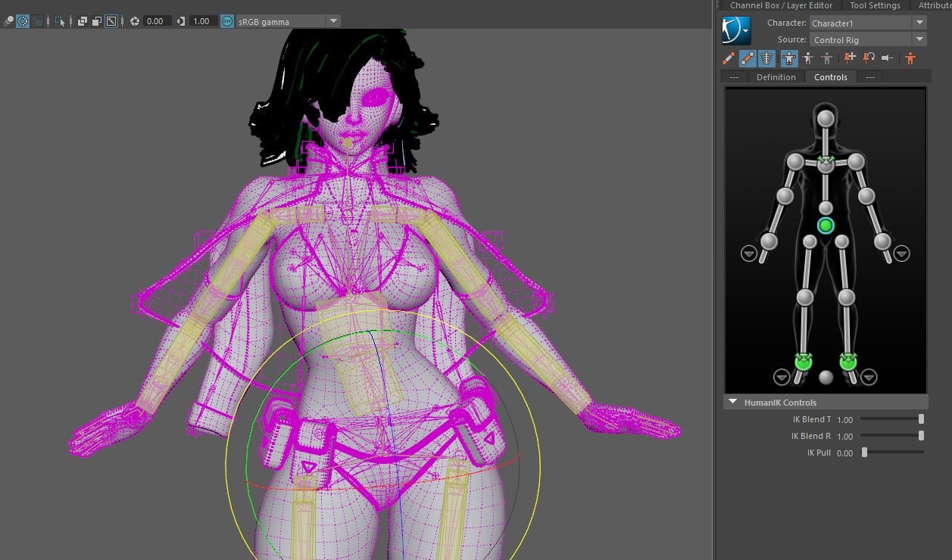
Task: Select the knee effector on the screen-right leg
Action: click(x=847, y=297)
